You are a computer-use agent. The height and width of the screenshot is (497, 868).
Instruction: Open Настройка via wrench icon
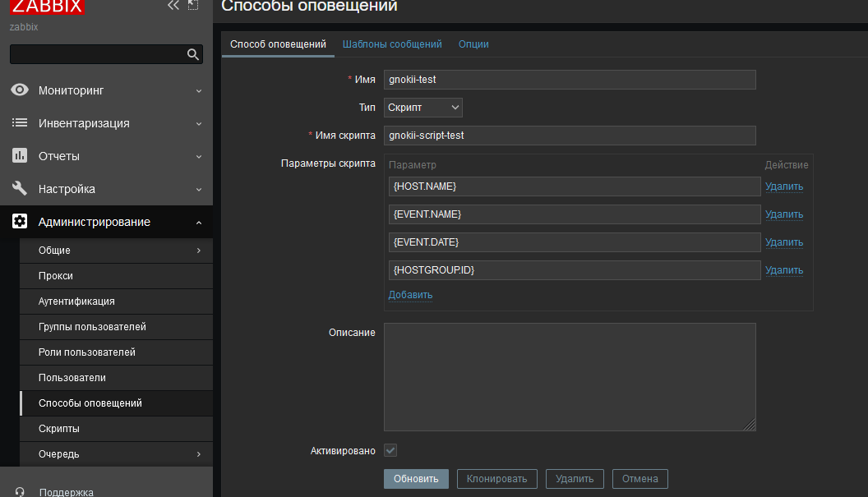click(x=20, y=189)
